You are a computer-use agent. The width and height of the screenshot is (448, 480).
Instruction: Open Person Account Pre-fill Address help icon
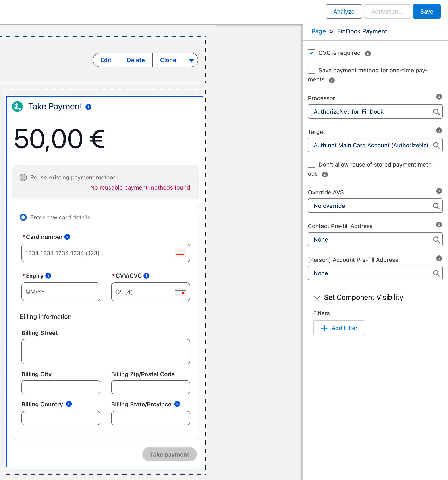tap(439, 259)
